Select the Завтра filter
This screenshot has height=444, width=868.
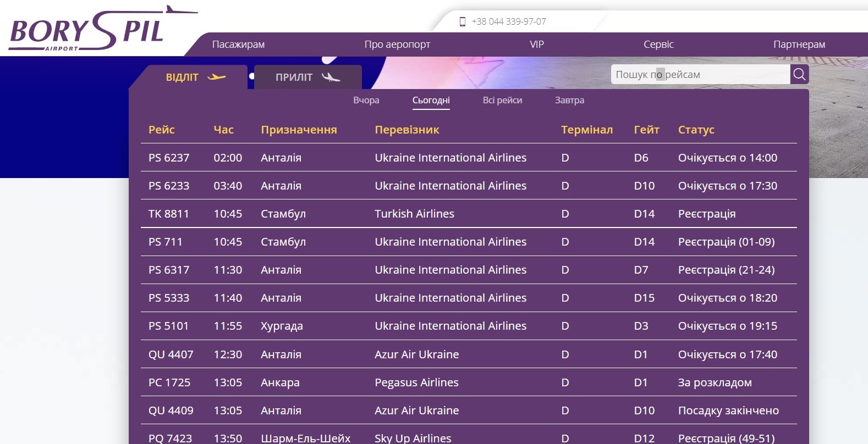(569, 100)
